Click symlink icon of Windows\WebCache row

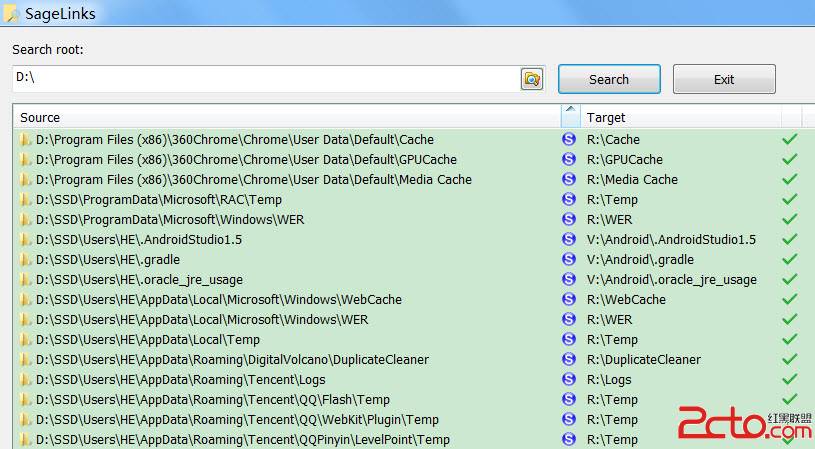tap(569, 299)
